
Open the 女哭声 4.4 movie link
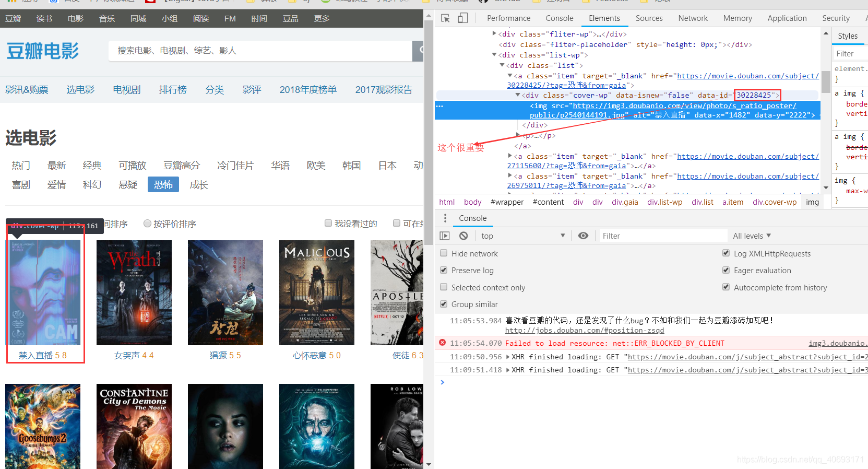(x=134, y=355)
